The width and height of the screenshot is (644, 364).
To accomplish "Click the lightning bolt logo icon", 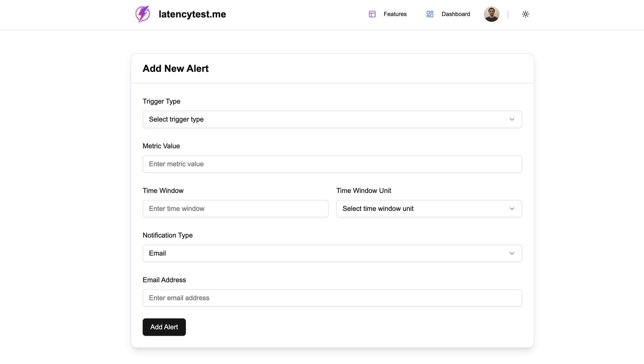I will coord(142,14).
